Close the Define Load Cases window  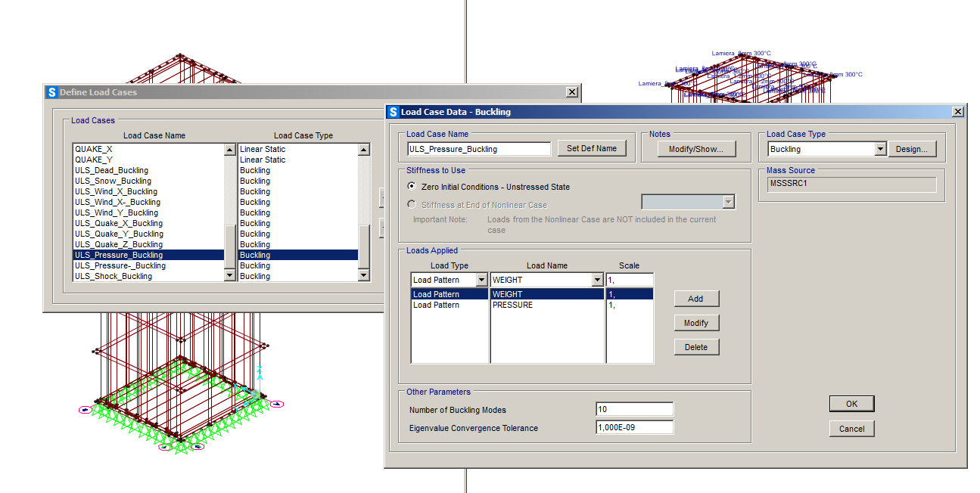[571, 92]
